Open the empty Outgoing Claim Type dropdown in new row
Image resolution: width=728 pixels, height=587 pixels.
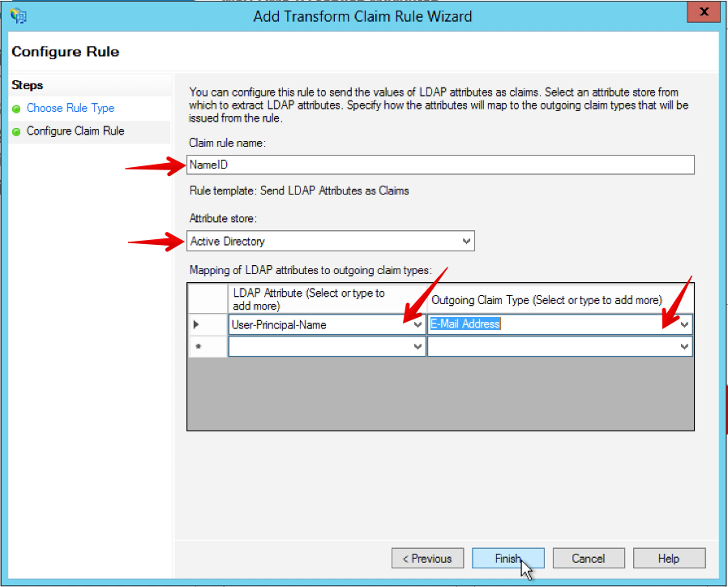[685, 347]
